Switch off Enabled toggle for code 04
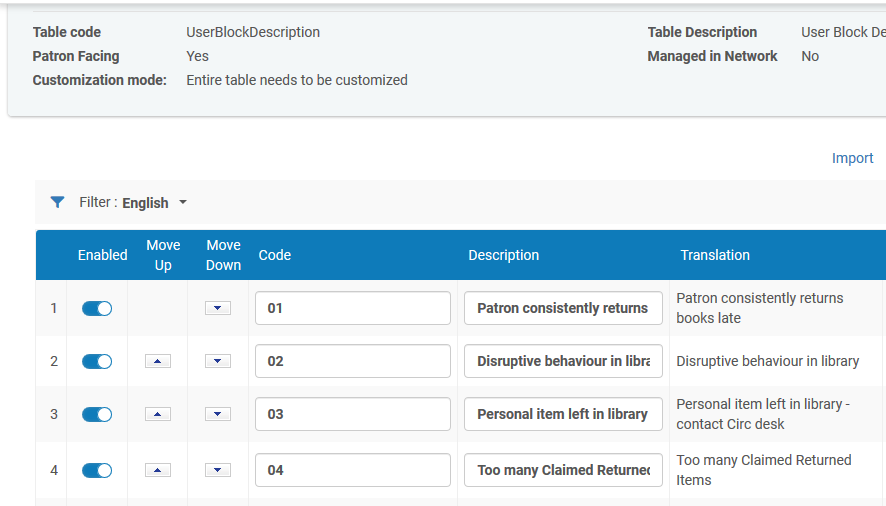Viewport: 886px width, 506px height. click(x=97, y=470)
